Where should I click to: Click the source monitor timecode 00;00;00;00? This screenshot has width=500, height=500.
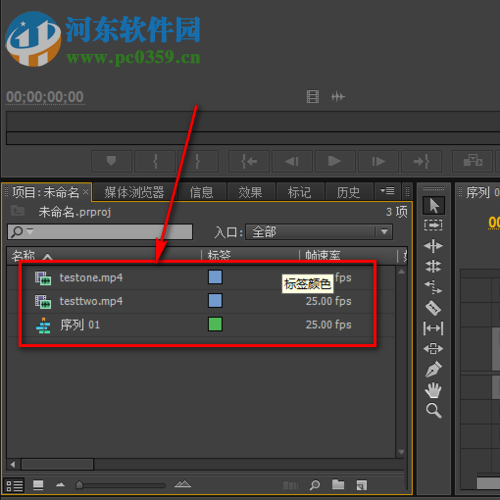[x=45, y=97]
